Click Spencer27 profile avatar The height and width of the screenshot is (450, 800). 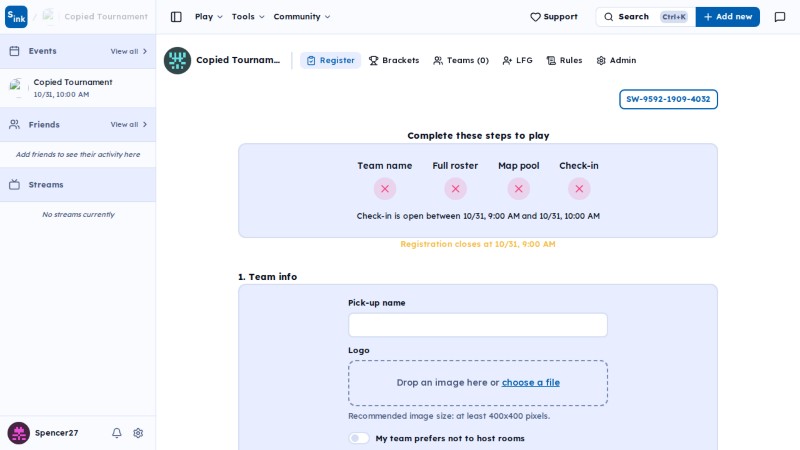(x=18, y=433)
